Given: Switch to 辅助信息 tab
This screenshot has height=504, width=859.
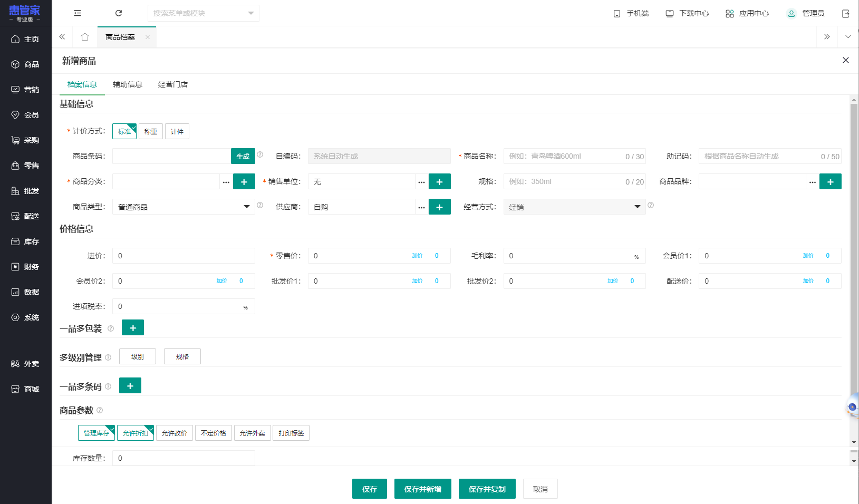Looking at the screenshot, I should (x=128, y=84).
